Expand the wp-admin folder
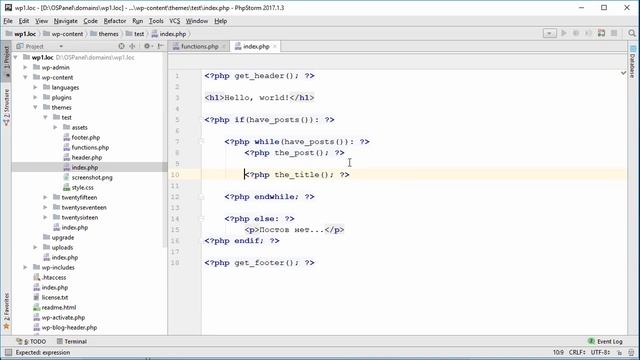 [25, 67]
